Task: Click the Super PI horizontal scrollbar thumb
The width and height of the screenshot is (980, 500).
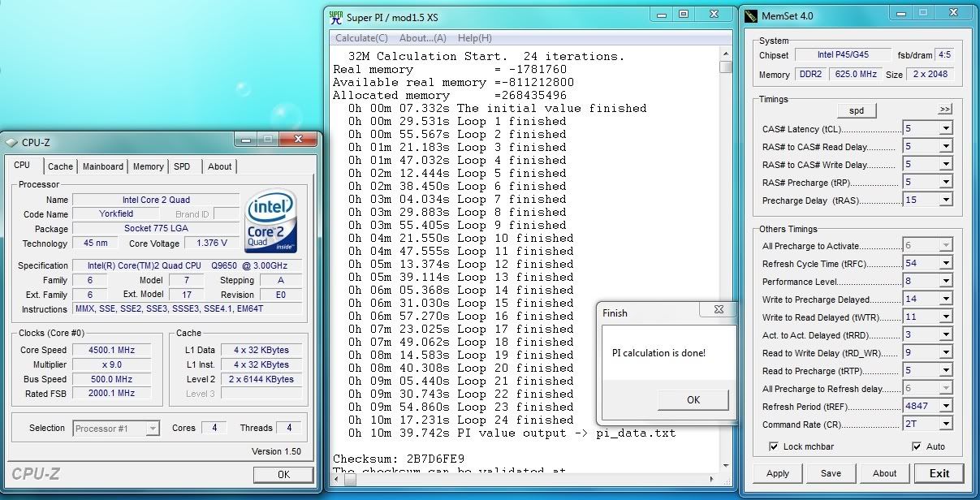Action: tap(350, 480)
